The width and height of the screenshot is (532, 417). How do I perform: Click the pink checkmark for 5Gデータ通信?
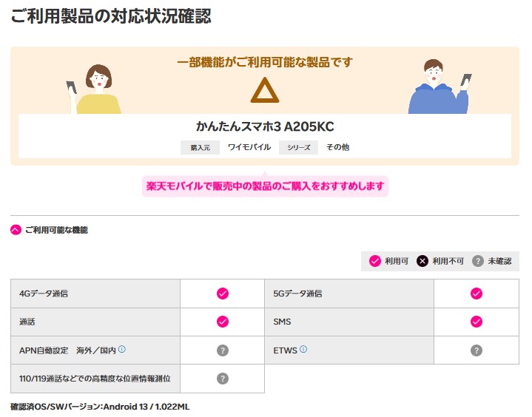(477, 294)
